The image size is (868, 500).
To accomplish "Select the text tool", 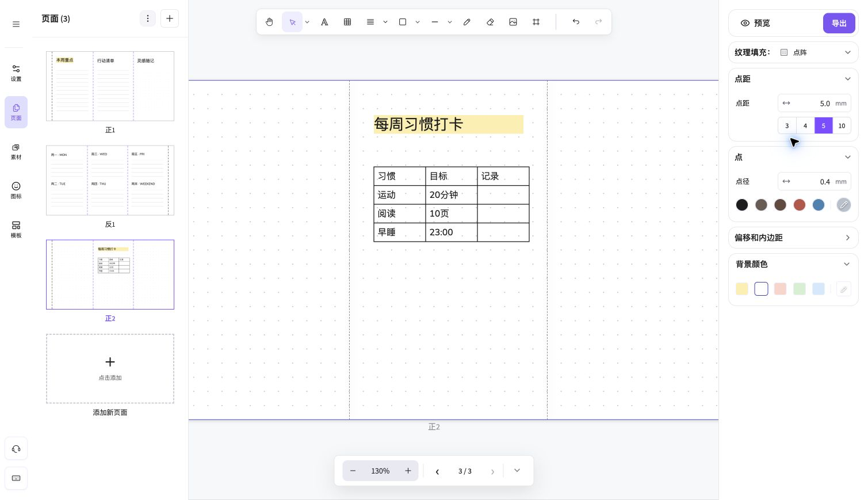I will tap(324, 22).
